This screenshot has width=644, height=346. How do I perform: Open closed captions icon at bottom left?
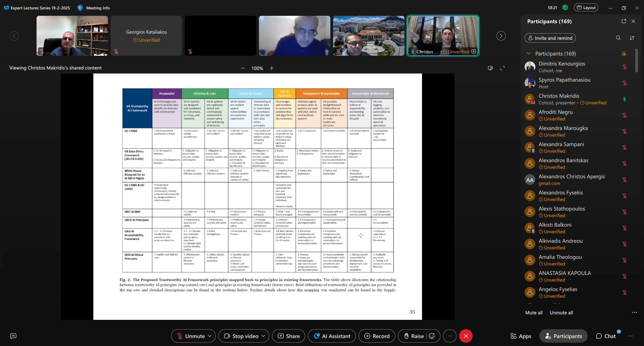[13, 336]
